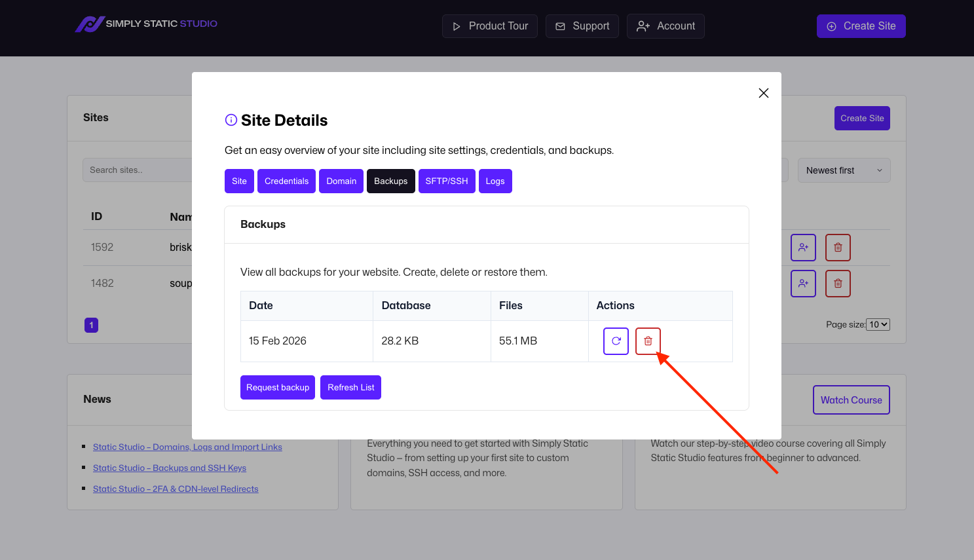Delete the 15 Feb 2026 backup via trash icon
The width and height of the screenshot is (974, 560).
pyautogui.click(x=648, y=341)
